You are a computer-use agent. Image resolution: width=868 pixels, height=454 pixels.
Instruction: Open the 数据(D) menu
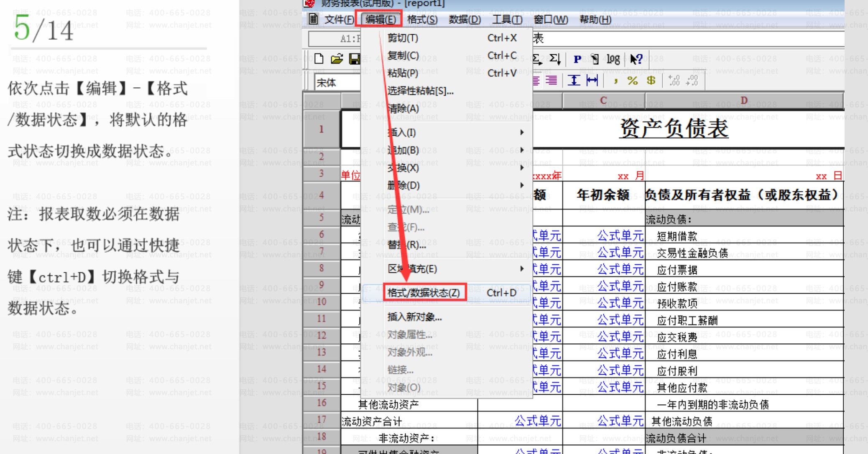click(464, 20)
